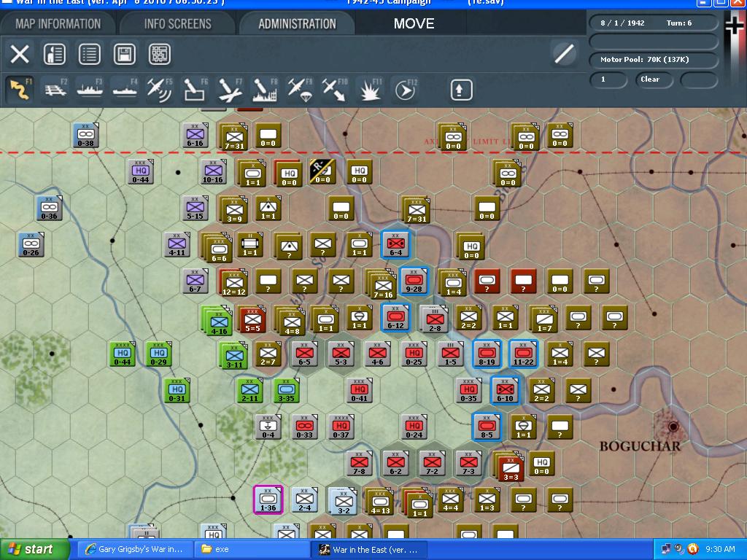Select the red HQ 0-24 counter

click(x=414, y=427)
